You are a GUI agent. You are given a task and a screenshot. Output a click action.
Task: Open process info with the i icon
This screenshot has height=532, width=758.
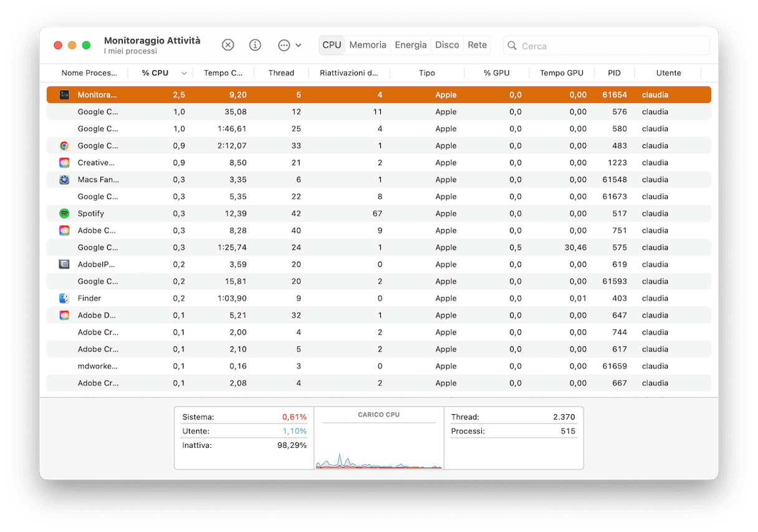(255, 45)
